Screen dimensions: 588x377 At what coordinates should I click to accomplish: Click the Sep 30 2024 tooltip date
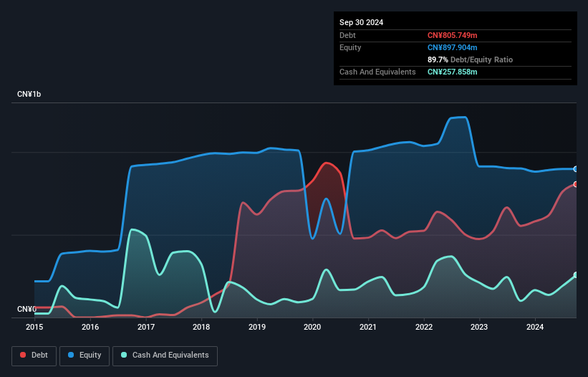coord(361,22)
